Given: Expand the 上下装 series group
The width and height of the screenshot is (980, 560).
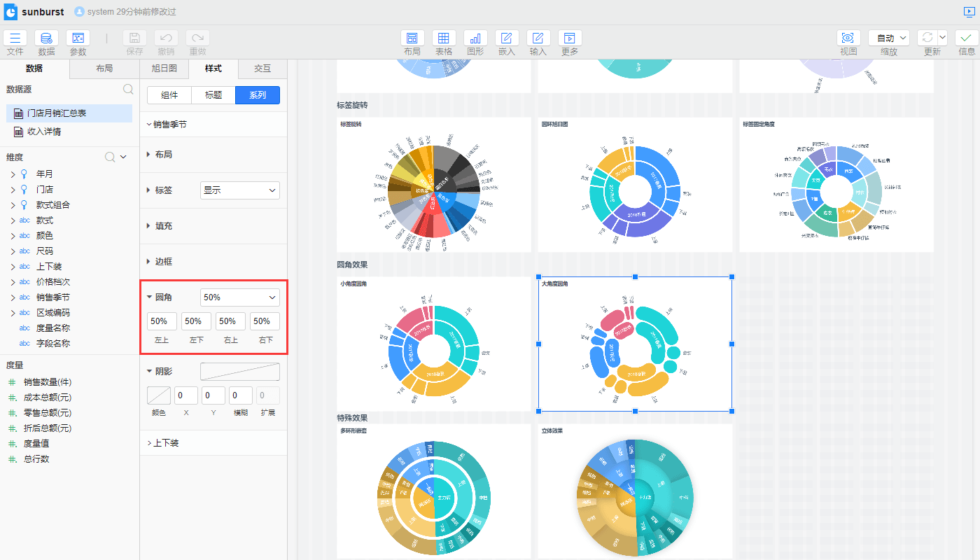Looking at the screenshot, I should (149, 443).
